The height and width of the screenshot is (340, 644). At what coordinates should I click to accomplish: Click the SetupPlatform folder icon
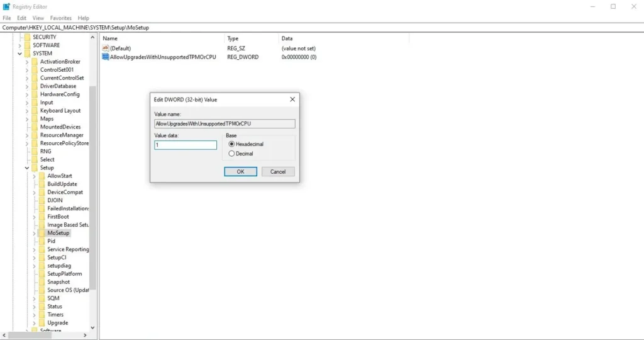point(42,274)
